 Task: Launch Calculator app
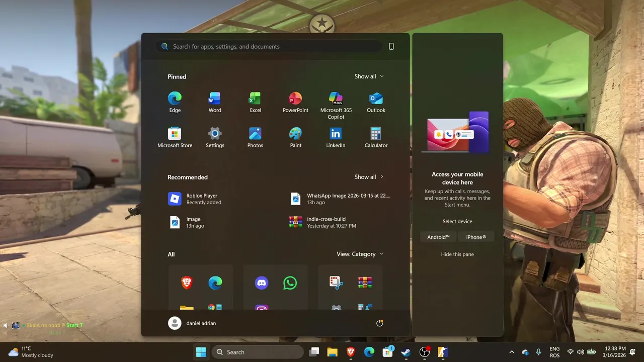376,138
